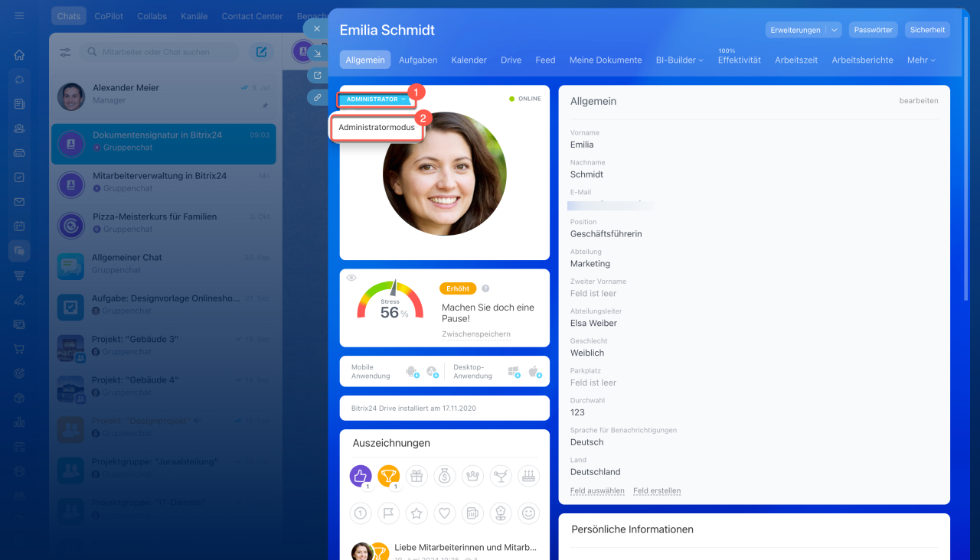Click the new chat compose icon
980x560 pixels.
pyautogui.click(x=261, y=52)
